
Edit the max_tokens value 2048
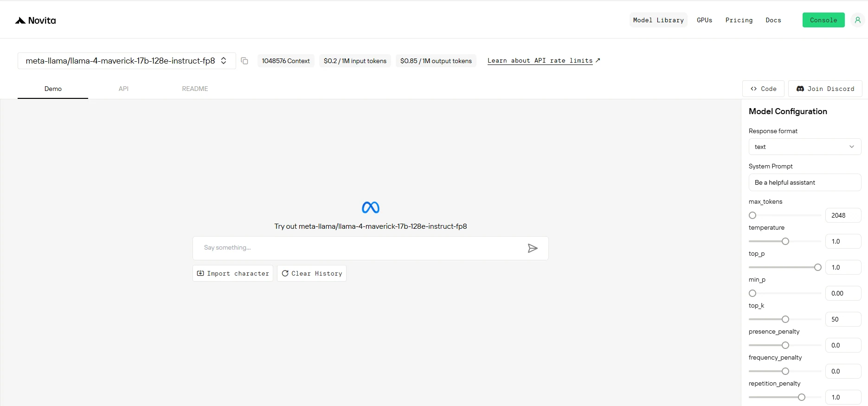click(x=843, y=215)
